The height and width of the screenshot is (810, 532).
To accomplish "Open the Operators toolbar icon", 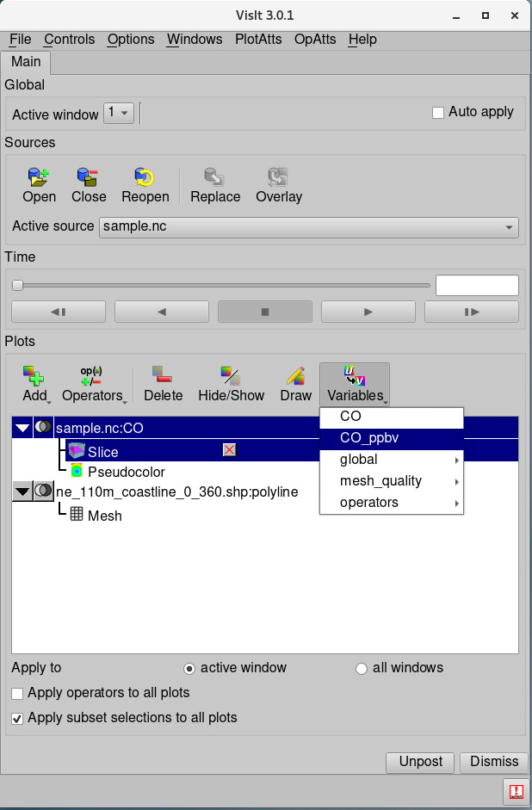I will point(92,376).
